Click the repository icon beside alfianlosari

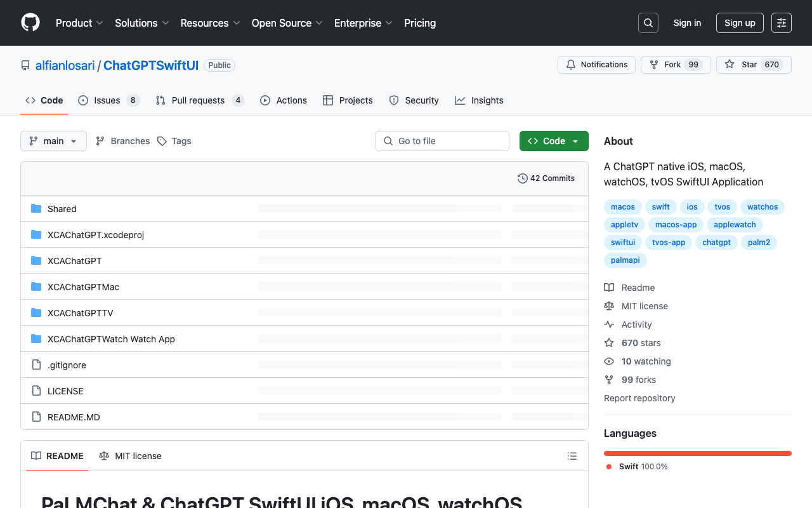coord(25,65)
